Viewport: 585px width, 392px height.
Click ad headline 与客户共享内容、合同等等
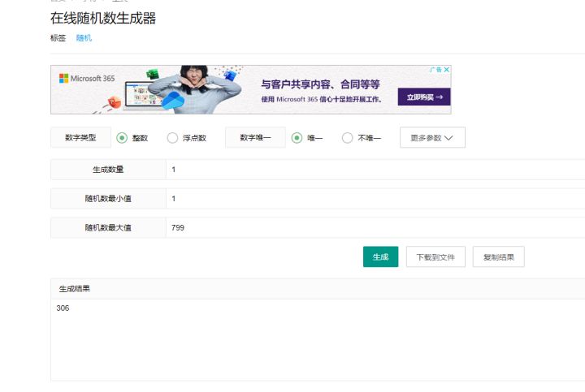(320, 84)
